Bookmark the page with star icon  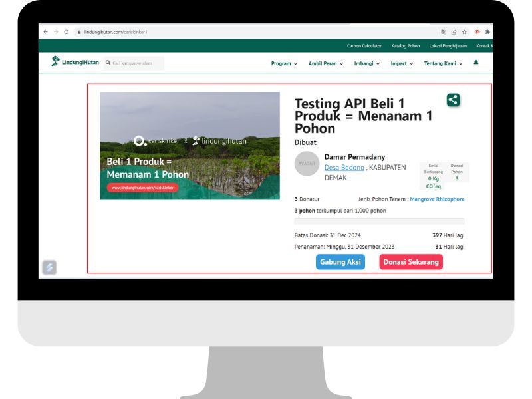coord(464,32)
